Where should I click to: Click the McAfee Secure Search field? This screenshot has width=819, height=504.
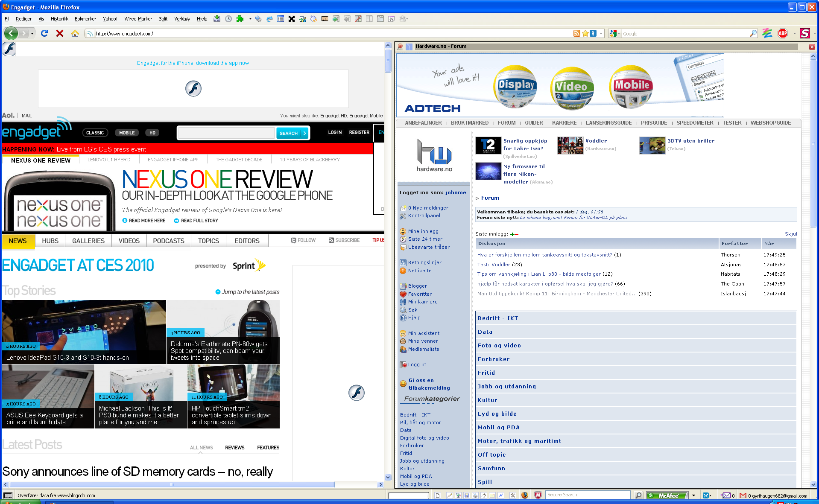pos(587,495)
